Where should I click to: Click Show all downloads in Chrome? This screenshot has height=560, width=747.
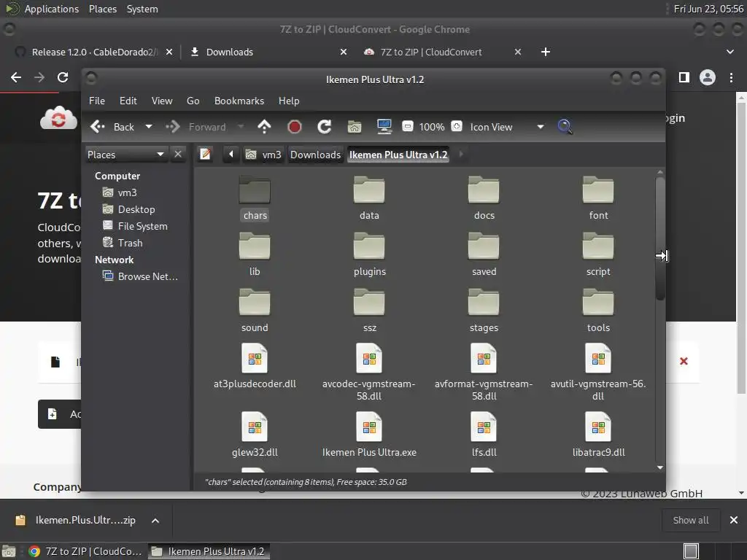(690, 520)
